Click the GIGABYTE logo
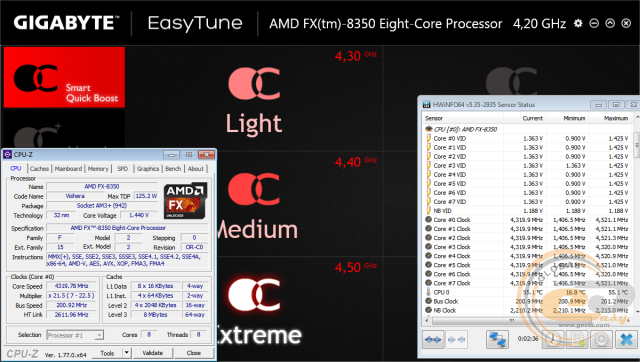Image resolution: width=640 pixels, height=362 pixels. (66, 23)
